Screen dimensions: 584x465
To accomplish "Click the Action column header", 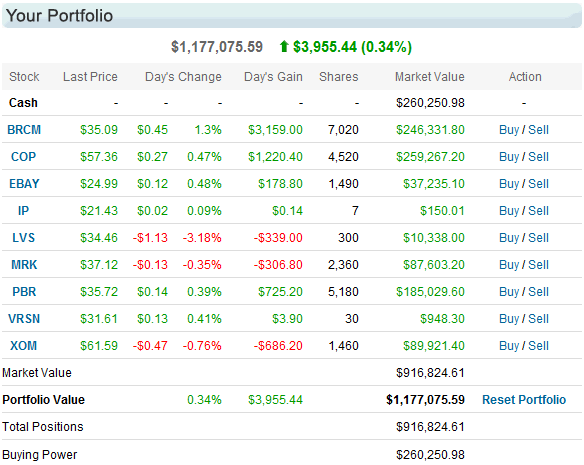I will (525, 77).
